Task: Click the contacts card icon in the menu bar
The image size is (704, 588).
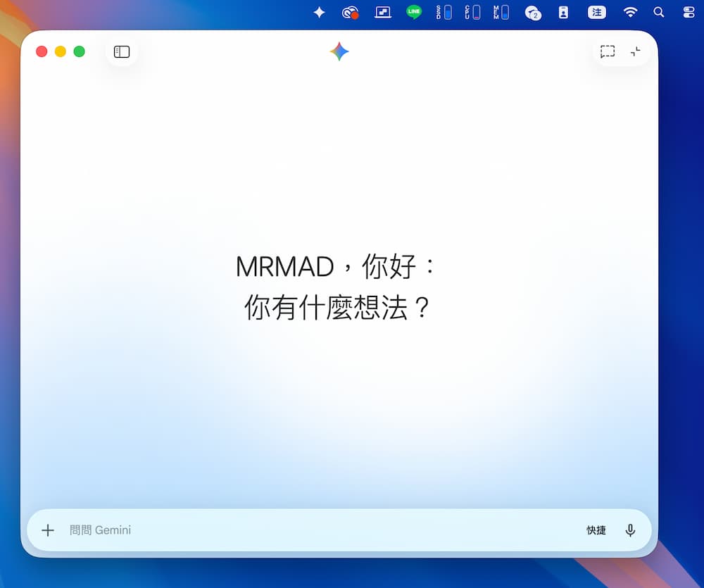Action: point(563,12)
